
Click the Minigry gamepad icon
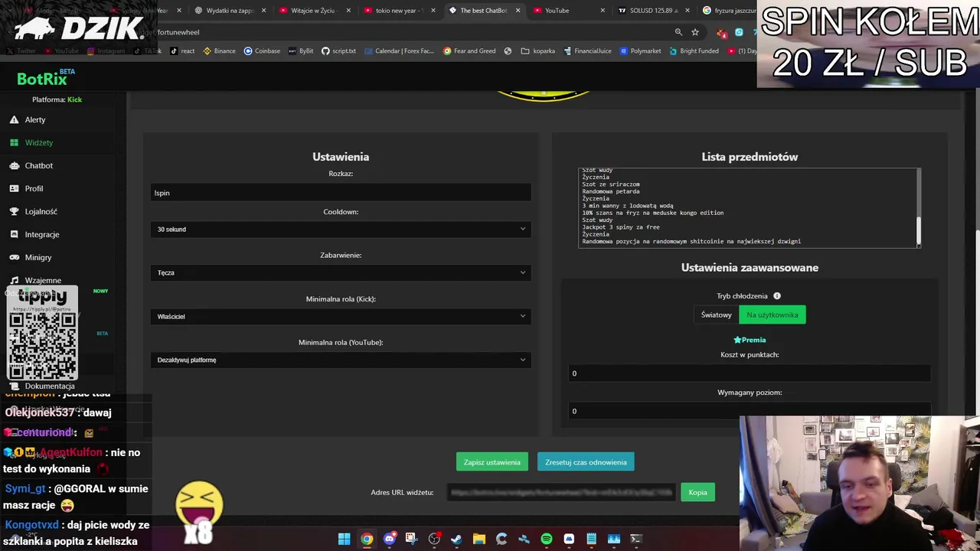15,257
